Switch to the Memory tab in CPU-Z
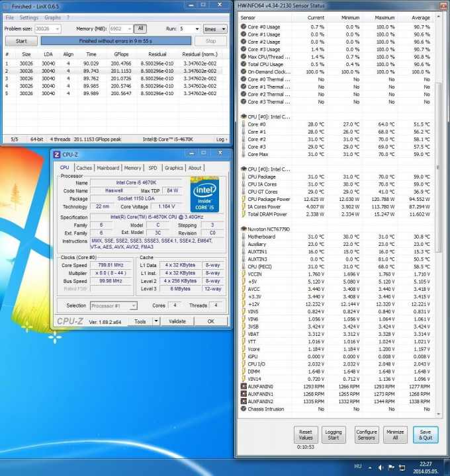This screenshot has height=476, width=450. pos(132,168)
